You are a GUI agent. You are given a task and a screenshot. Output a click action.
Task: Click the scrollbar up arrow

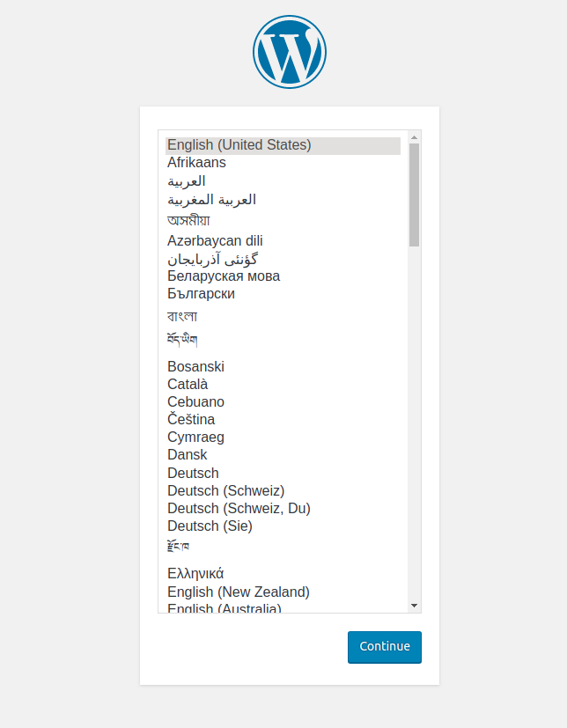pos(414,137)
